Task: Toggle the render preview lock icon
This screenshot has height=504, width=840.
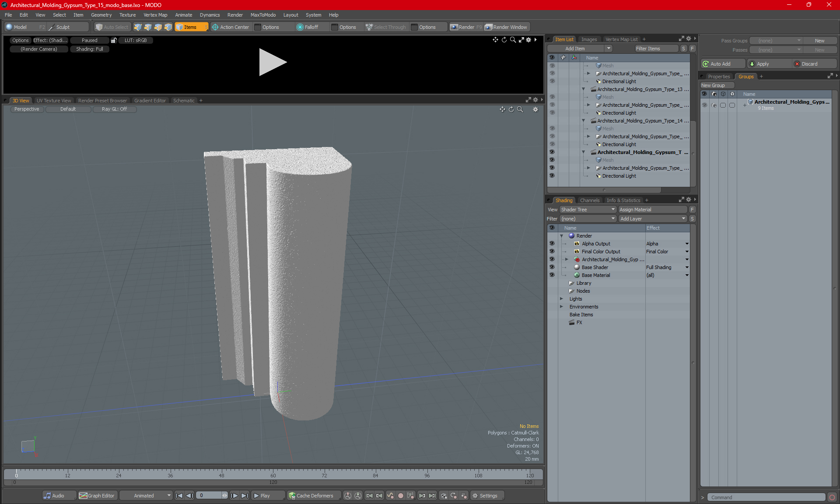Action: [x=114, y=40]
